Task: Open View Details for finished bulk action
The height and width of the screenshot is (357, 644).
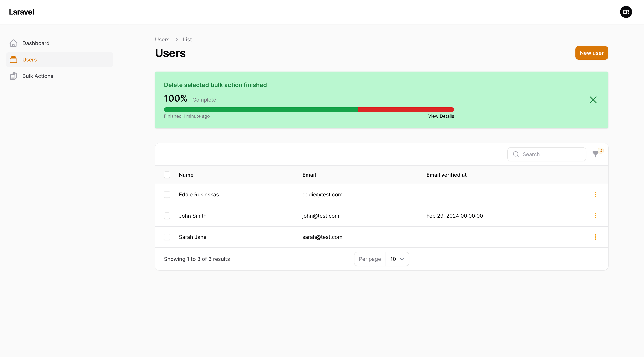Action: 441,116
